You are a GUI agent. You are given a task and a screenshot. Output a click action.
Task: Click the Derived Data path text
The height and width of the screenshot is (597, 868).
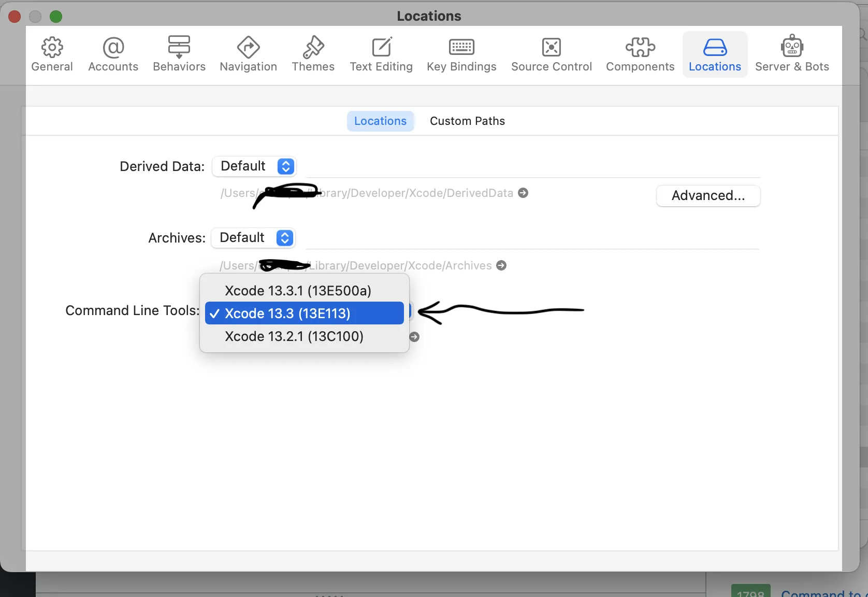click(x=367, y=193)
